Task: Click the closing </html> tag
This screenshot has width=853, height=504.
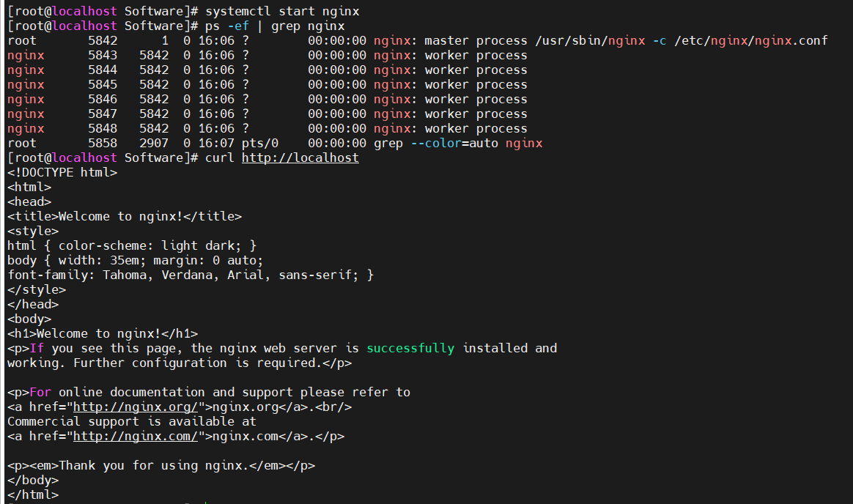Action: pyautogui.click(x=33, y=494)
